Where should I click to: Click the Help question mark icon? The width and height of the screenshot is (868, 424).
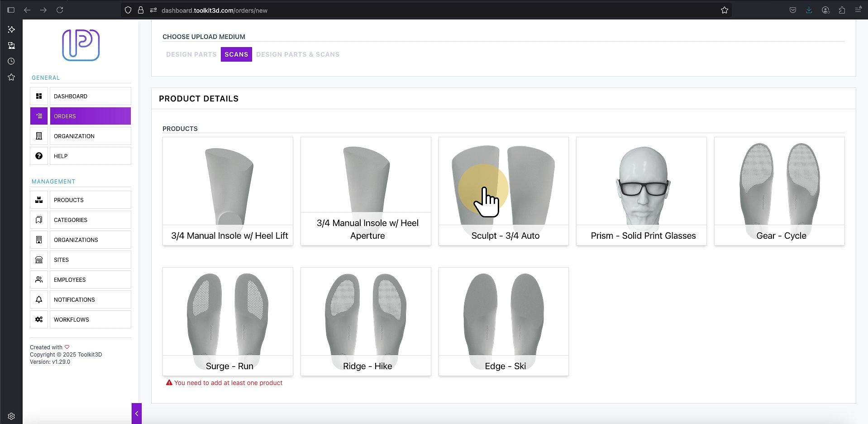39,156
